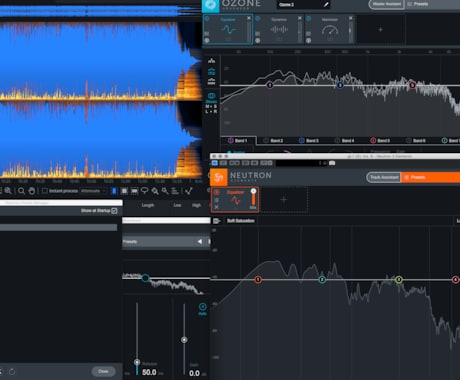Viewport: 460px width, 380px height.
Task: Click the blue first button in Neutron host toolbar
Action: [215, 163]
